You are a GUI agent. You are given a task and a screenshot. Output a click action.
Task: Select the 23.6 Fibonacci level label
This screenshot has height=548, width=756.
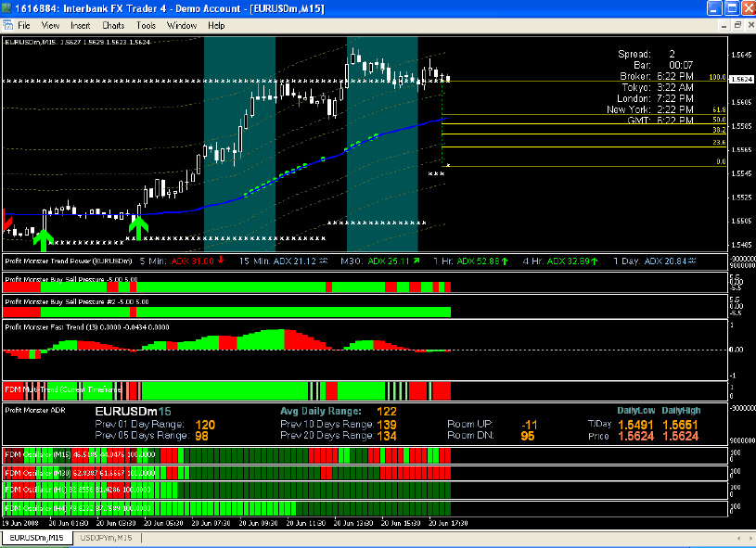tap(719, 142)
